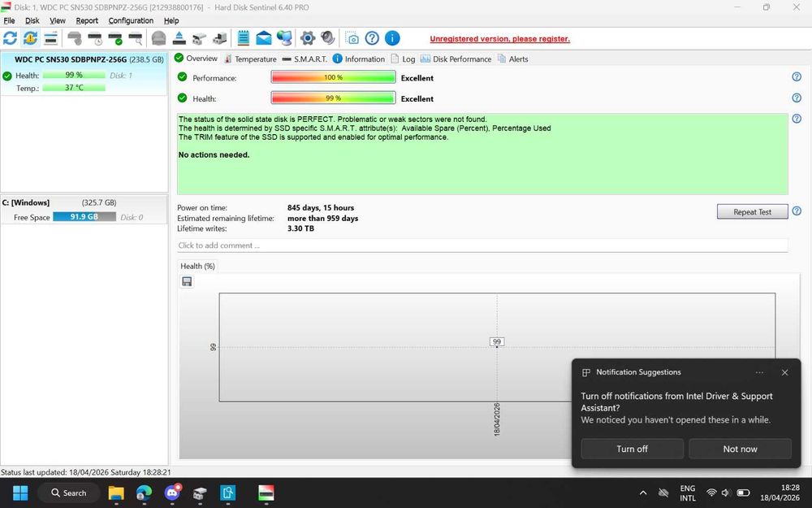Click Not now in notification popup
Screen dimensions: 812x508
point(740,449)
